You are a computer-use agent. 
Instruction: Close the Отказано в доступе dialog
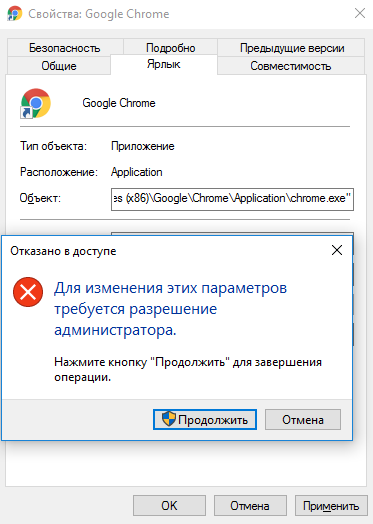[x=337, y=250]
